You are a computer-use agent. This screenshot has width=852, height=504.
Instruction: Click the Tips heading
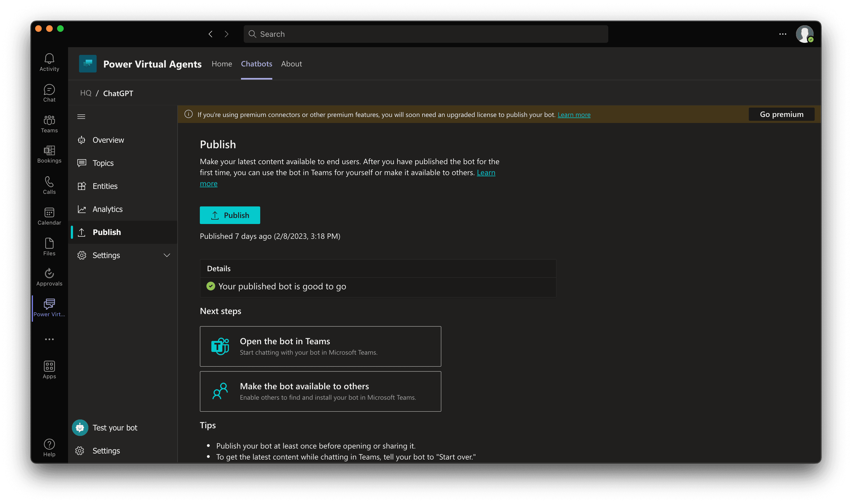[208, 425]
